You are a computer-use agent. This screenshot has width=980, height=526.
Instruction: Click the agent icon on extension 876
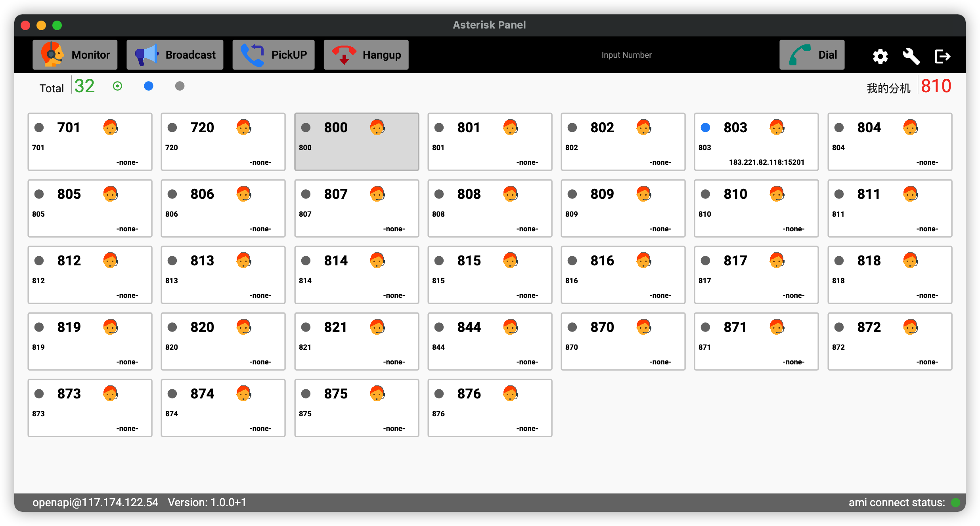tap(510, 393)
